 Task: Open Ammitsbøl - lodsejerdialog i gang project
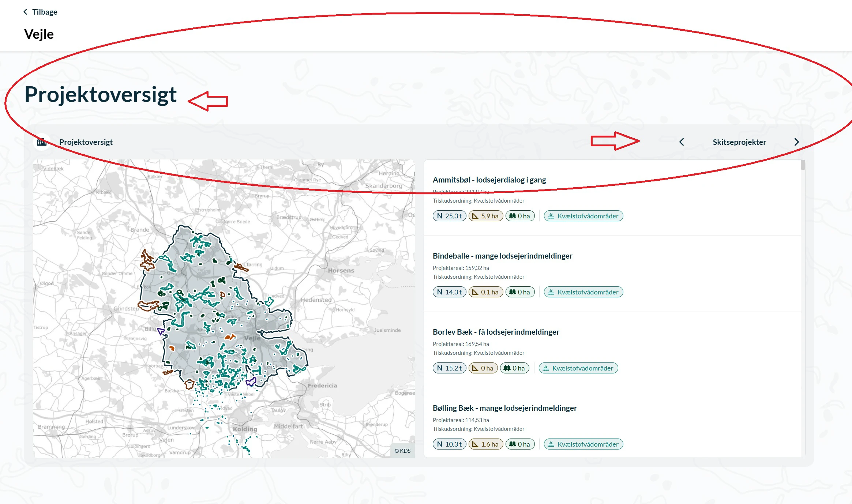(489, 180)
